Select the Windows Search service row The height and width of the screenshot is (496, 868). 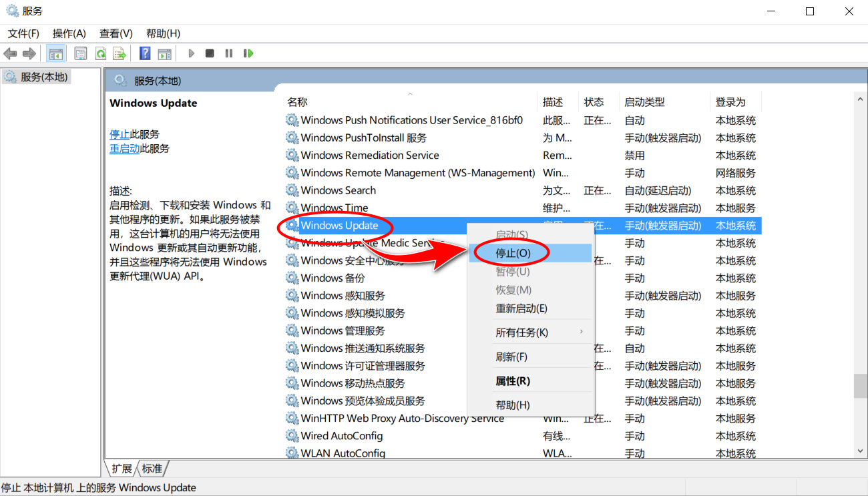337,190
